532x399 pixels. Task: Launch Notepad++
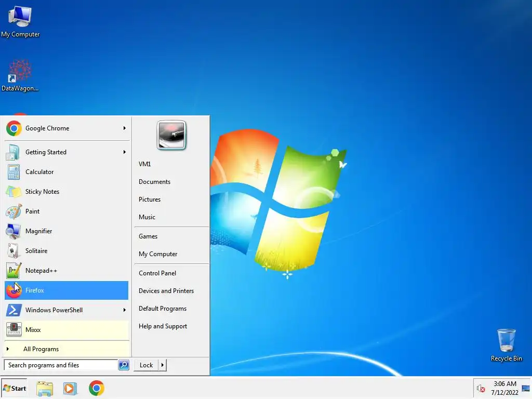point(66,270)
